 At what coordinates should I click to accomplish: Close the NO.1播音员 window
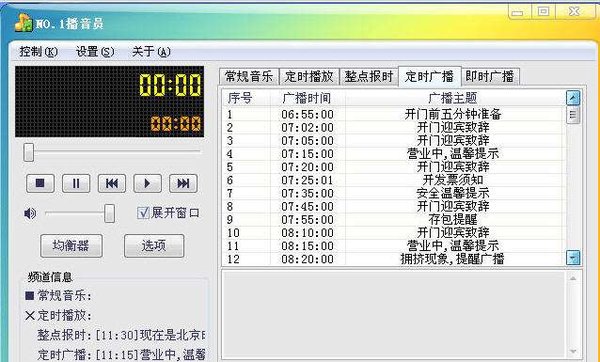(575, 12)
